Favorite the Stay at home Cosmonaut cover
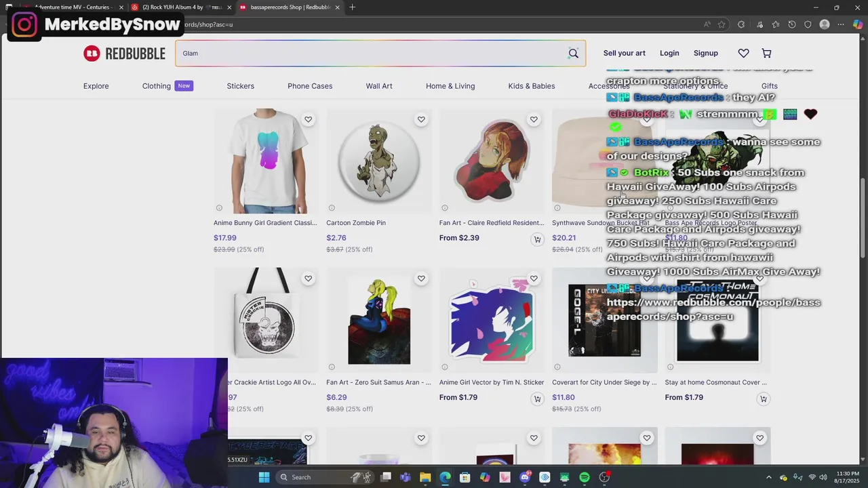This screenshot has width=868, height=488. coord(759,279)
